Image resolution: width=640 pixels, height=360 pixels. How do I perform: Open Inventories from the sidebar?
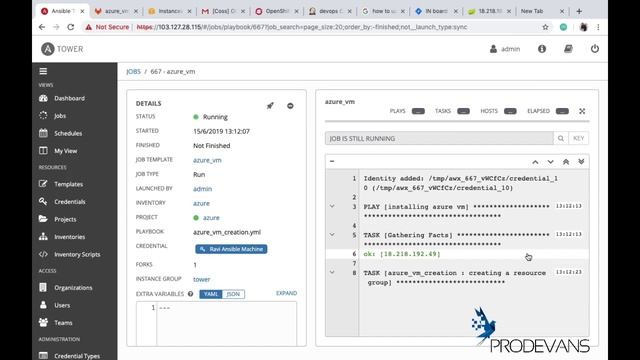click(x=69, y=237)
